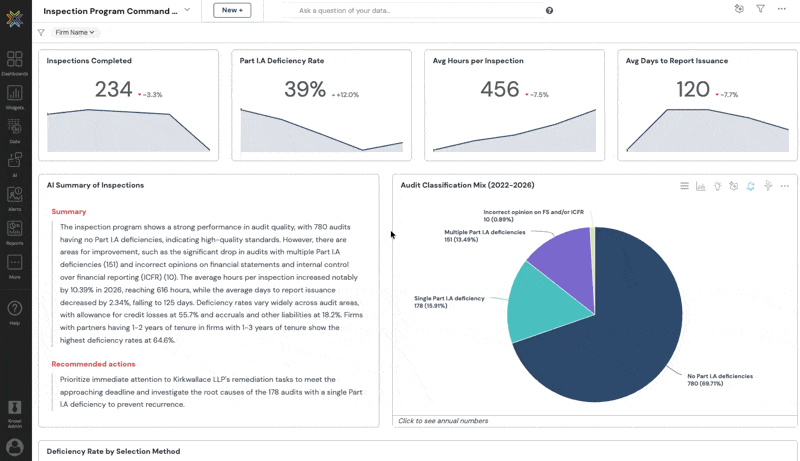Click the 'Avg Hours per Inspection' trend chart
The width and height of the screenshot is (800, 461).
(514, 131)
